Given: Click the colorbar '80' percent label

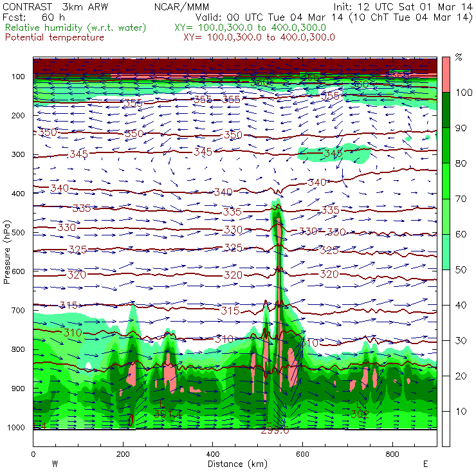Looking at the screenshot, I should (461, 163).
